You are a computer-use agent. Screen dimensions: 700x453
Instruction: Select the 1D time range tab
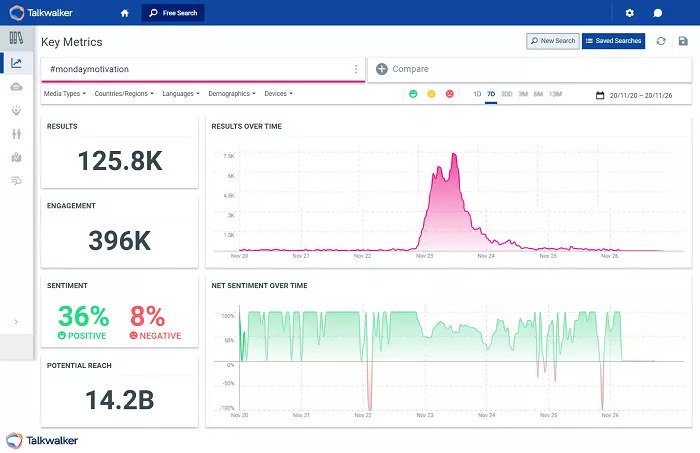[x=477, y=94]
